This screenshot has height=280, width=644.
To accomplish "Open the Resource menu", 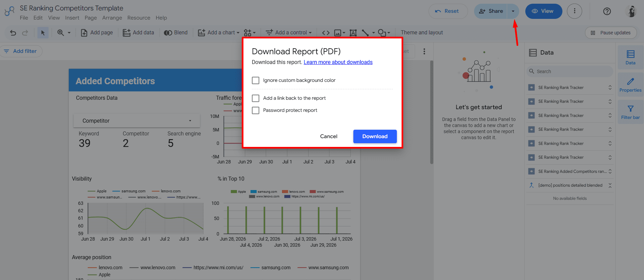I will 139,18.
